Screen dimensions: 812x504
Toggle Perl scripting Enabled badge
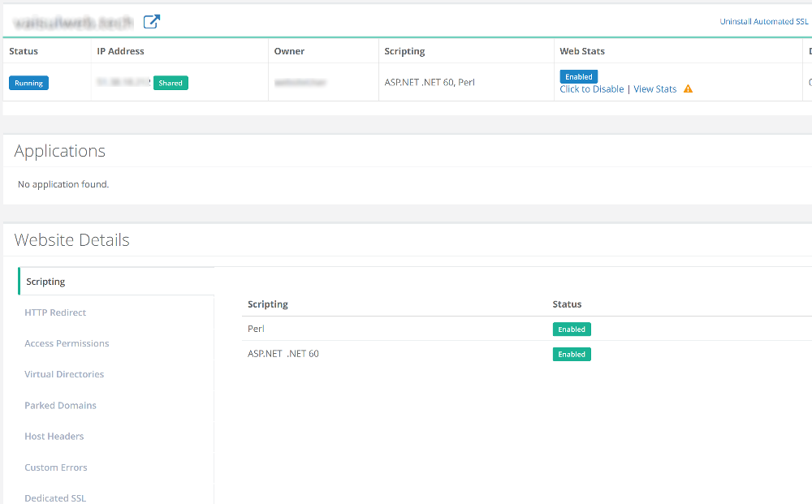pyautogui.click(x=572, y=330)
